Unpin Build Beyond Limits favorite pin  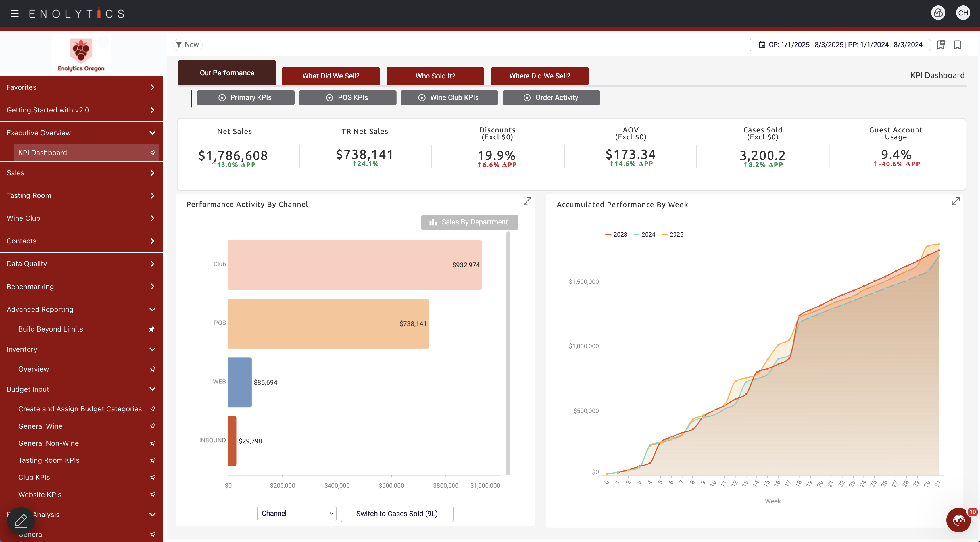pyautogui.click(x=152, y=329)
